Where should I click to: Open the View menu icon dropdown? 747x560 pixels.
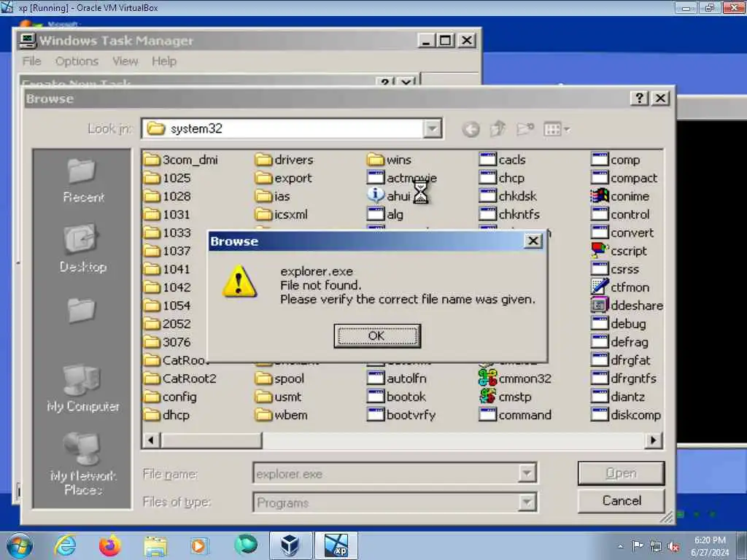coord(557,129)
